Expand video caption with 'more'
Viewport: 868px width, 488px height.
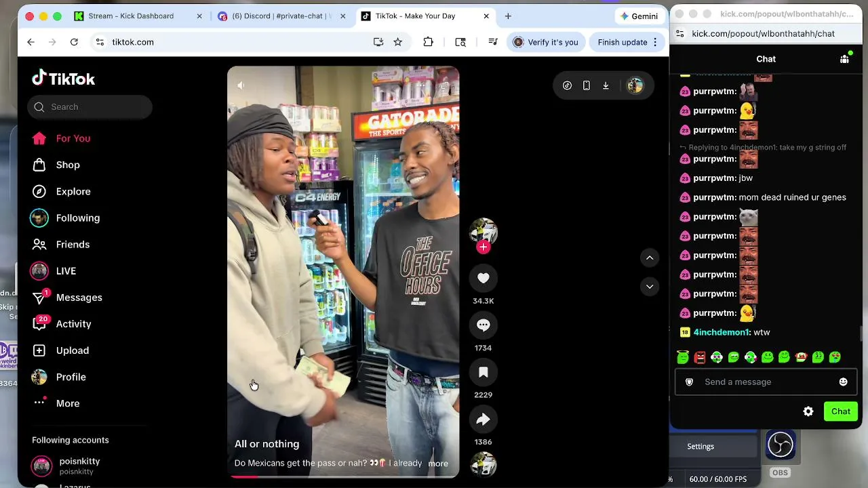[438, 464]
